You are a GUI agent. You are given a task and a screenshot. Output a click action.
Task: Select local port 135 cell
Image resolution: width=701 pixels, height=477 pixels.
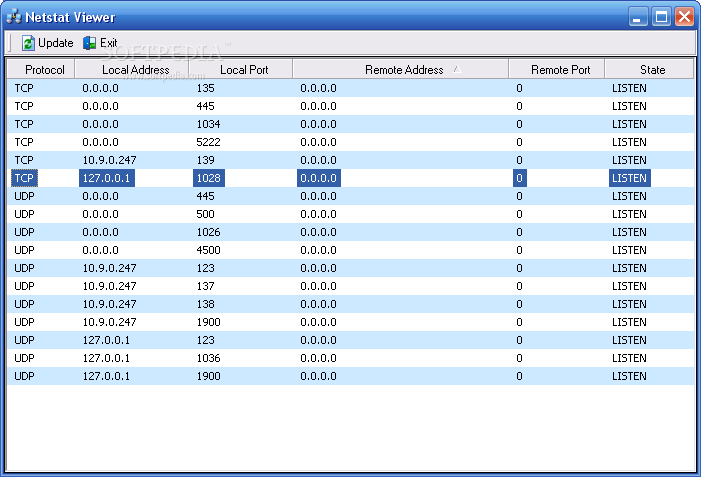tap(206, 88)
